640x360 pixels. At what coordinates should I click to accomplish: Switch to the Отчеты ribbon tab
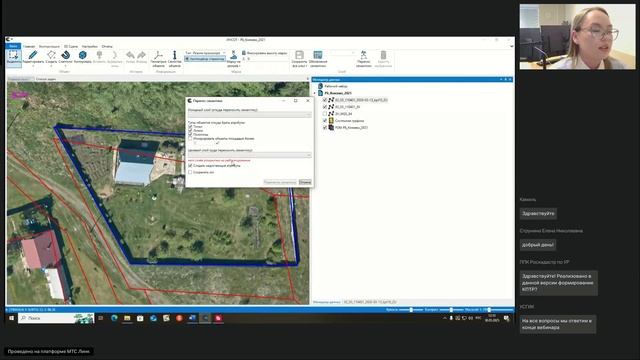pos(107,46)
